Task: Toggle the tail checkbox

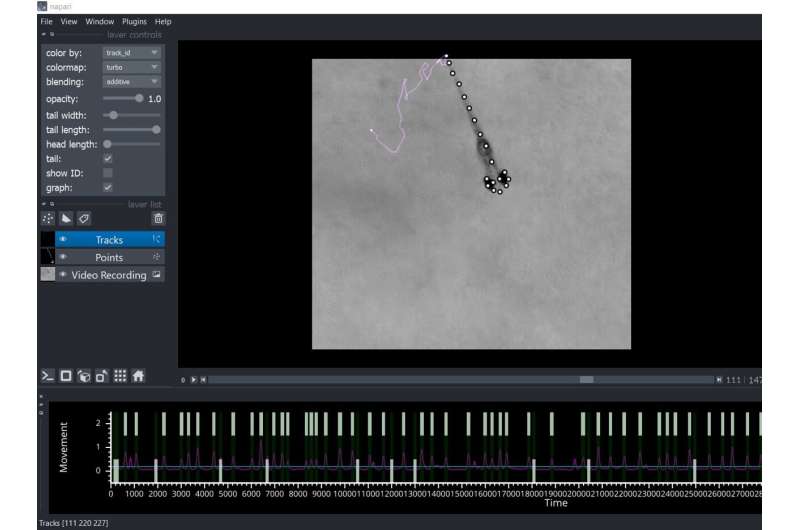Action: [x=108, y=159]
